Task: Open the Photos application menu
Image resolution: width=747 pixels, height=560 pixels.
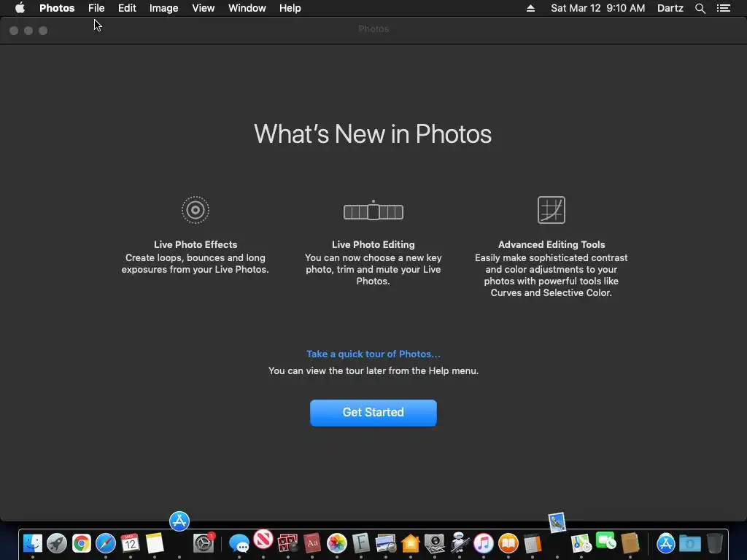Action: tap(57, 8)
